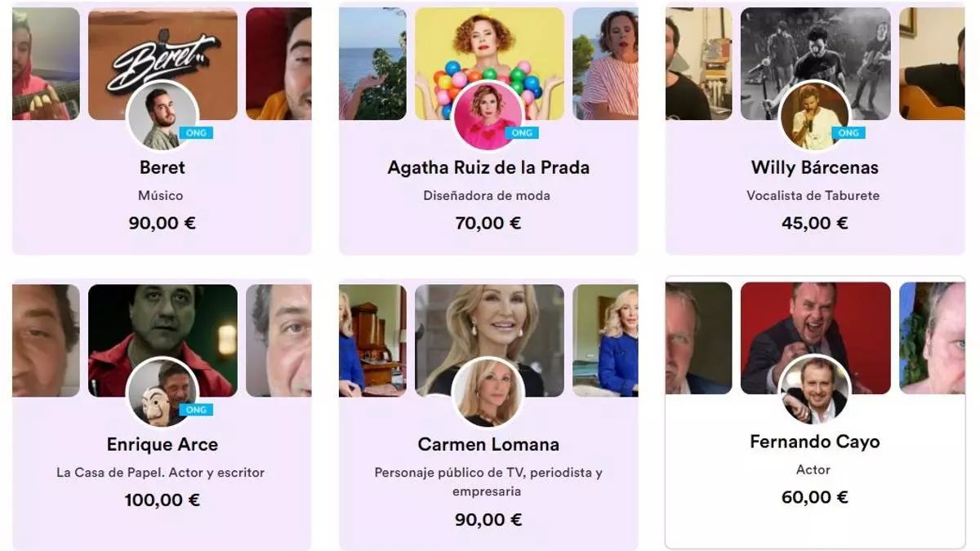Screen dimensions: 980x551
Task: Open Fernando Cayo's red background thumbnail
Action: point(816,338)
